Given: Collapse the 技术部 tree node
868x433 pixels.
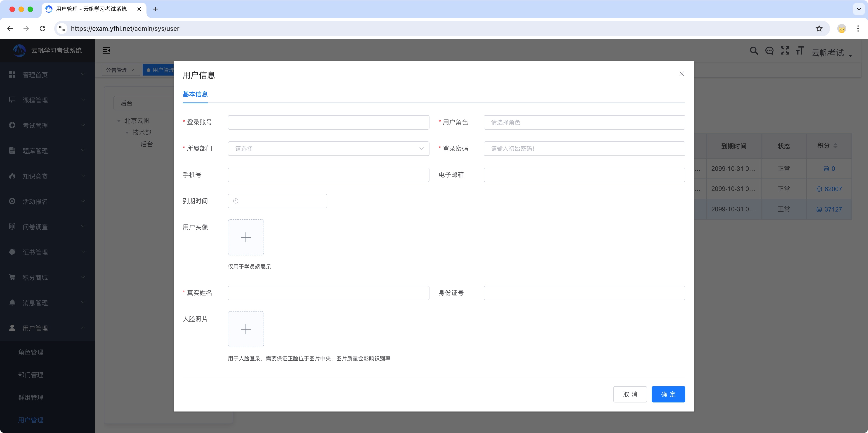Looking at the screenshot, I should pos(127,133).
